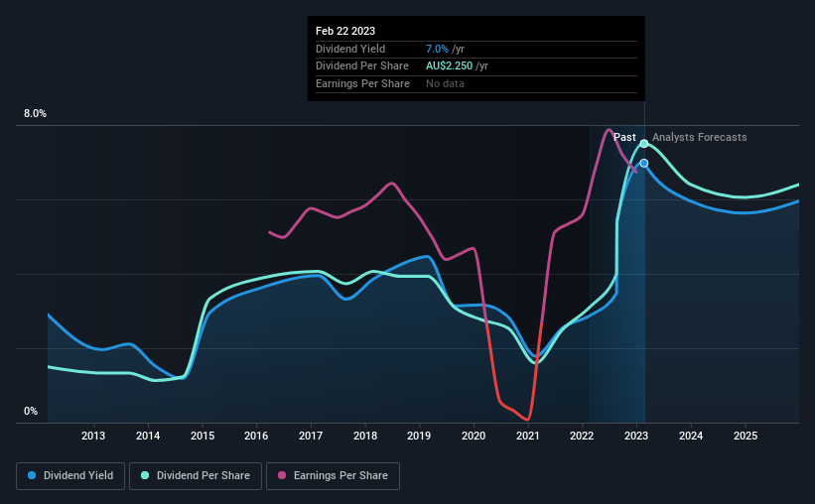Click the Analysts Forecasts label
The height and width of the screenshot is (504, 815).
tap(700, 137)
